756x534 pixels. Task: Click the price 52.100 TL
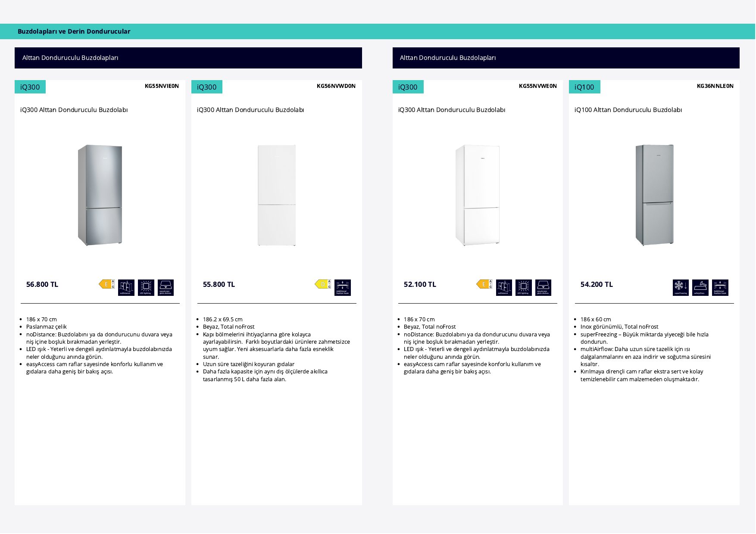[420, 284]
